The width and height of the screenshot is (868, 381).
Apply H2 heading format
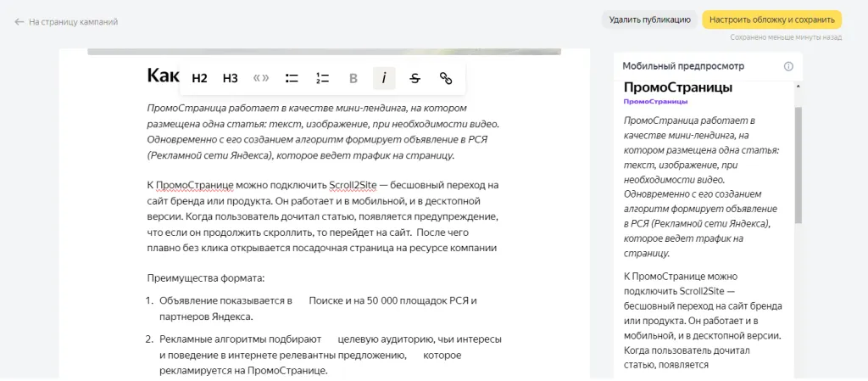199,78
